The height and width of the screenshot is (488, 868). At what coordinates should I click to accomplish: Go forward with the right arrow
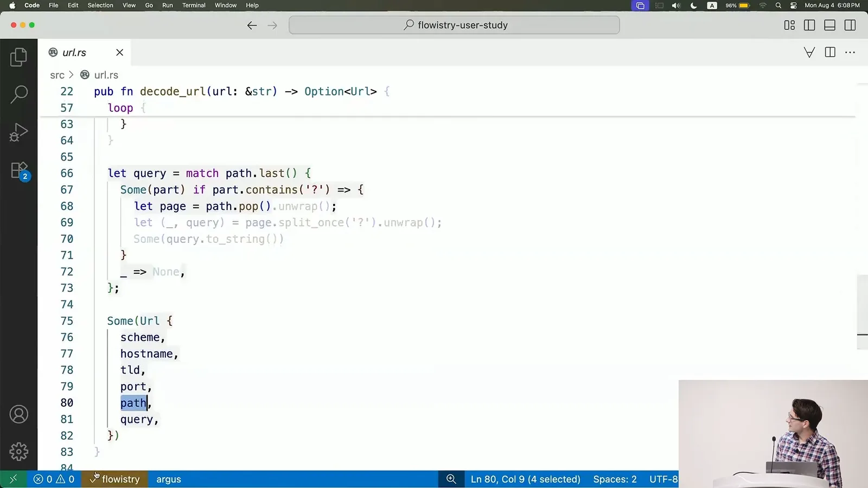272,25
